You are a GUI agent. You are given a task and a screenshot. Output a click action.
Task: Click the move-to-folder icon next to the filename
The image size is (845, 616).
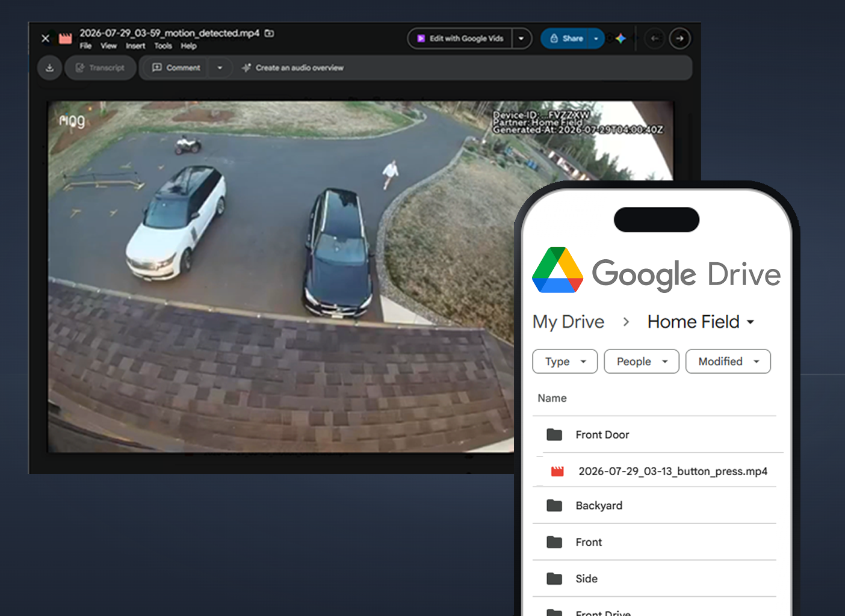click(x=270, y=33)
